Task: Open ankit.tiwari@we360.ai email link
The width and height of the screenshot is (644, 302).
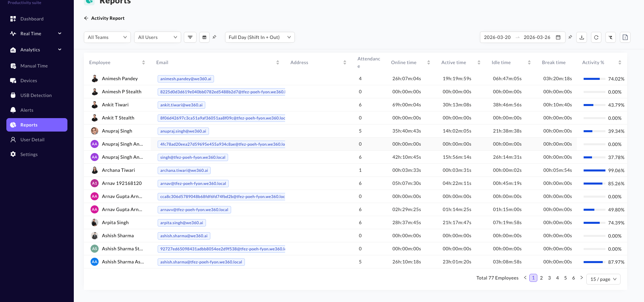Action: [x=181, y=105]
